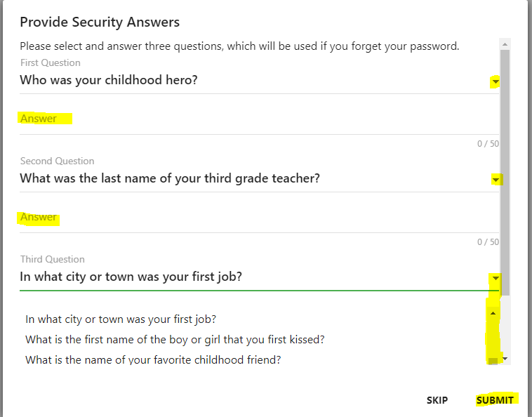Pick the "favorite childhood friend" question option
This screenshot has height=417, width=532.
(153, 360)
